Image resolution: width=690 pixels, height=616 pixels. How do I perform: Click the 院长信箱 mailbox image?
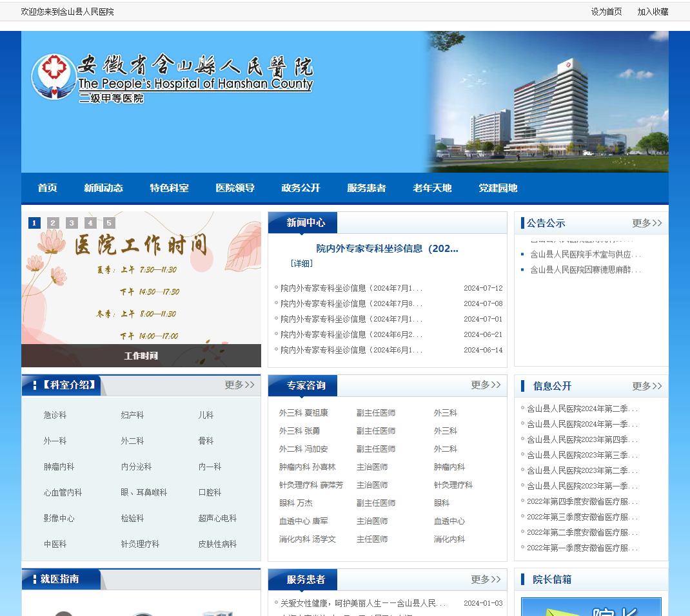click(591, 607)
